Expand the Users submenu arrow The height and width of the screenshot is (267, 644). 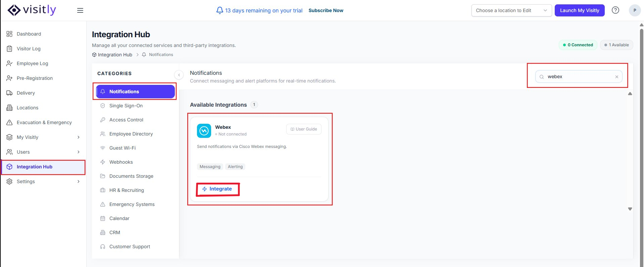(79, 152)
